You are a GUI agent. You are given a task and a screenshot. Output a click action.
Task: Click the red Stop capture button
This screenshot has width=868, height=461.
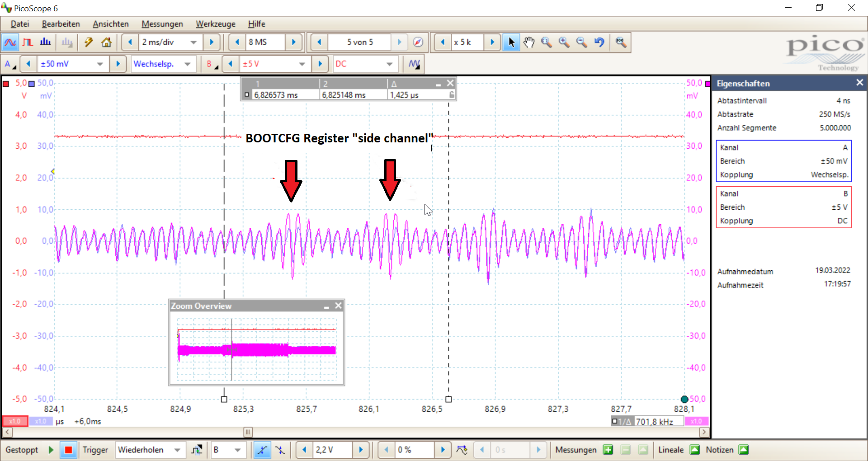click(68, 450)
